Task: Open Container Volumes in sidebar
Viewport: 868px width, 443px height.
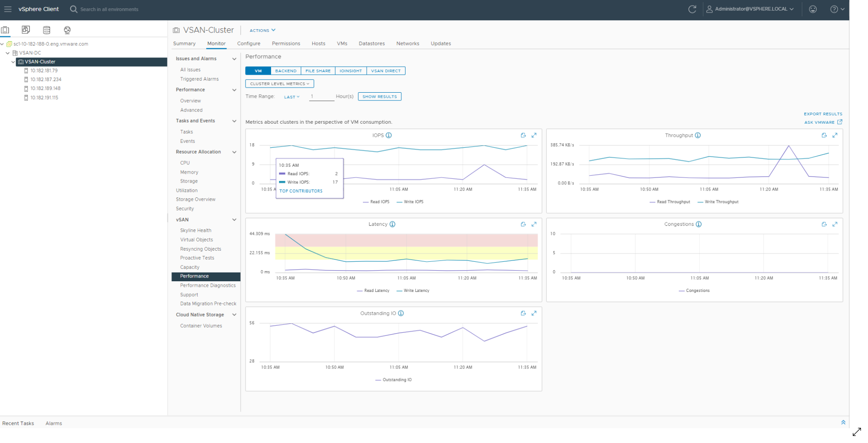Action: coord(201,326)
